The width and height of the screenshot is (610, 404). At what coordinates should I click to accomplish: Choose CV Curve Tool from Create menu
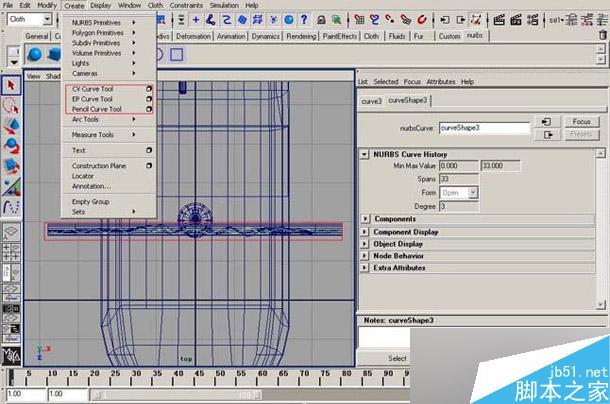click(x=109, y=89)
